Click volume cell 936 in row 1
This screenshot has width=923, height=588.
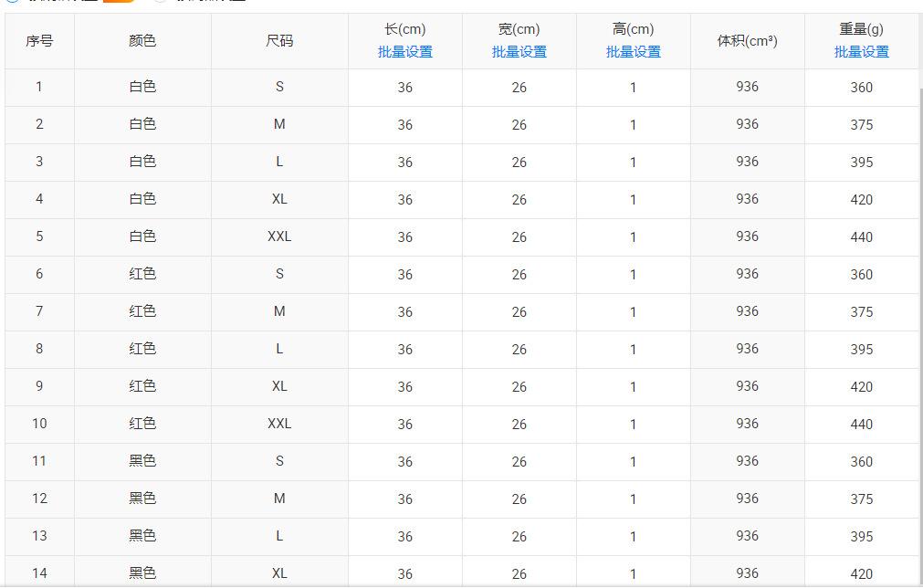[748, 87]
